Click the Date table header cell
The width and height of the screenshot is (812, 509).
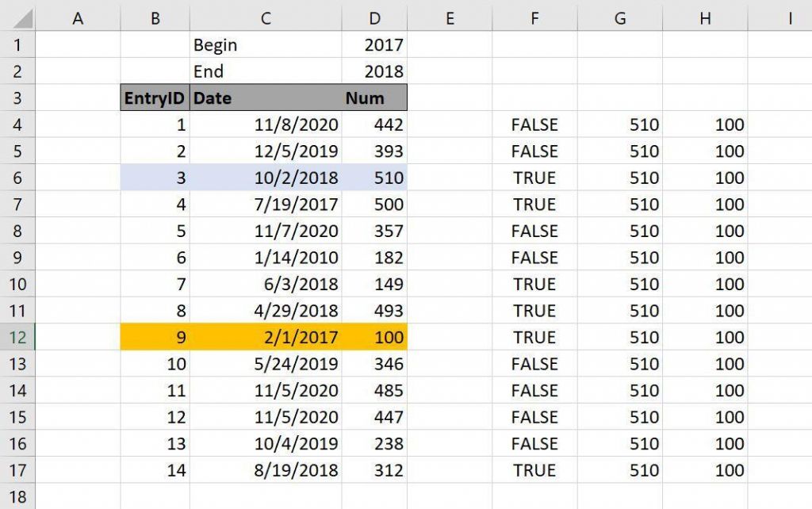(266, 98)
